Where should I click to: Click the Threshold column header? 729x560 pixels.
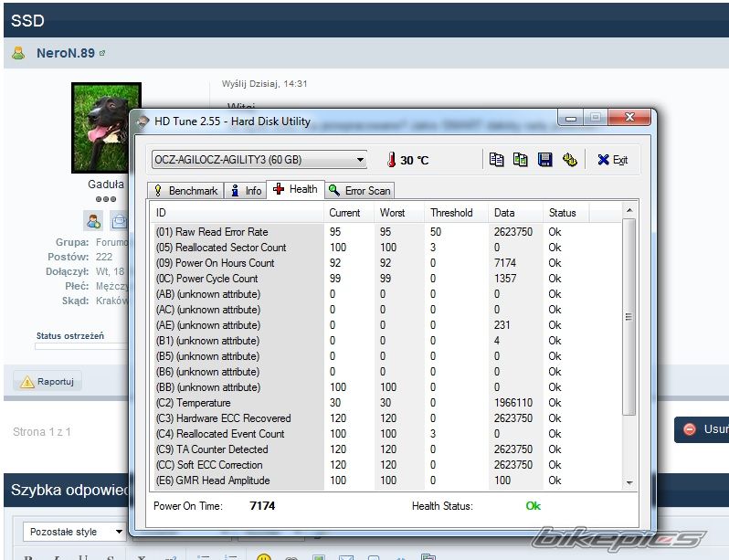pos(451,213)
